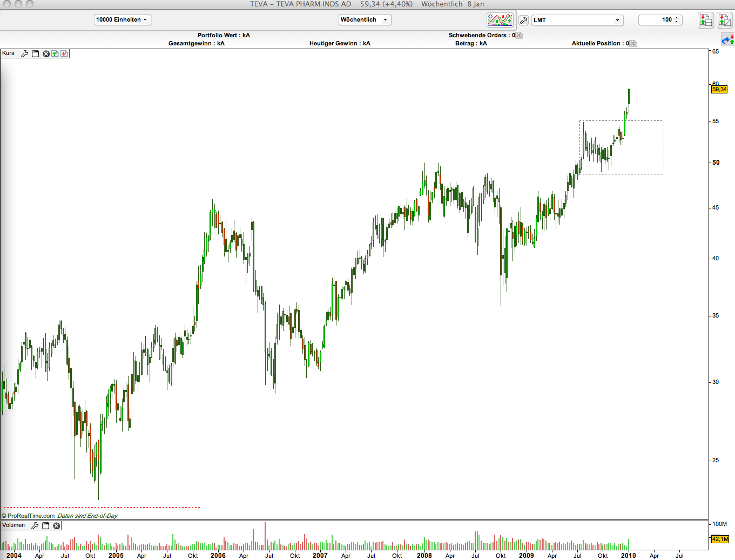Maximize the Volumen panel
The image size is (735, 560).
point(46,525)
